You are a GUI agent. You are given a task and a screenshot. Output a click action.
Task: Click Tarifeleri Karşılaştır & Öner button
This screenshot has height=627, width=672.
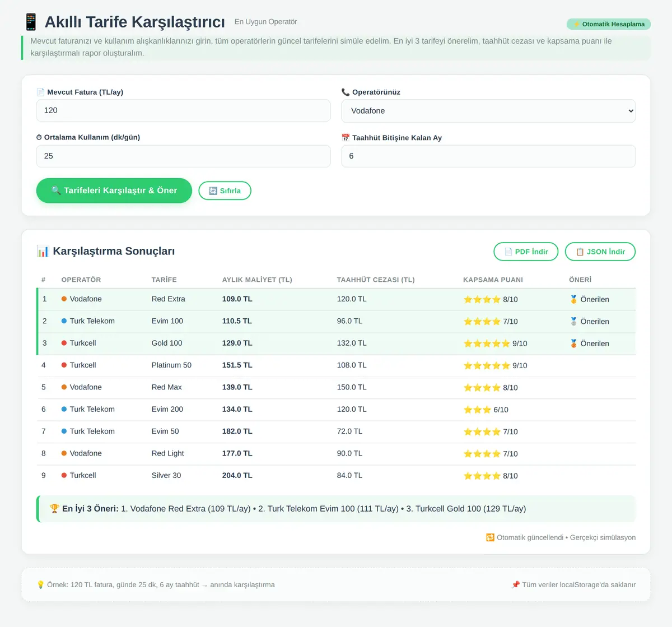pyautogui.click(x=114, y=191)
